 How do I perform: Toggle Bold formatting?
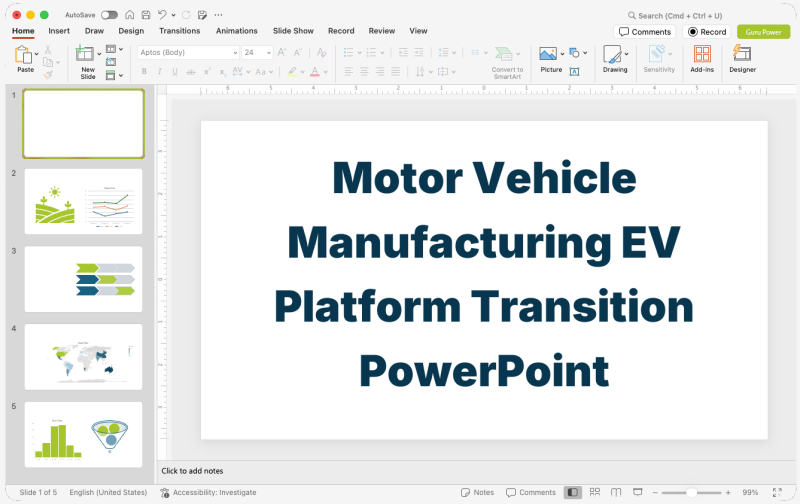144,72
